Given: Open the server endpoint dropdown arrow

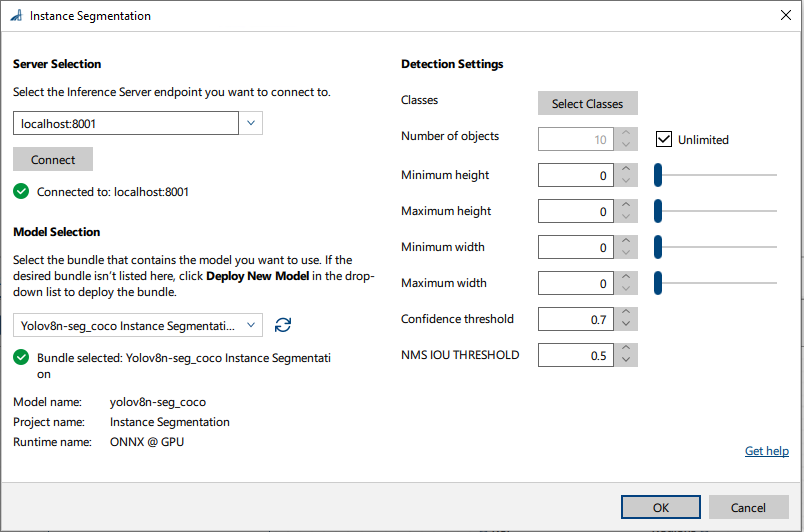Looking at the screenshot, I should coord(251,123).
